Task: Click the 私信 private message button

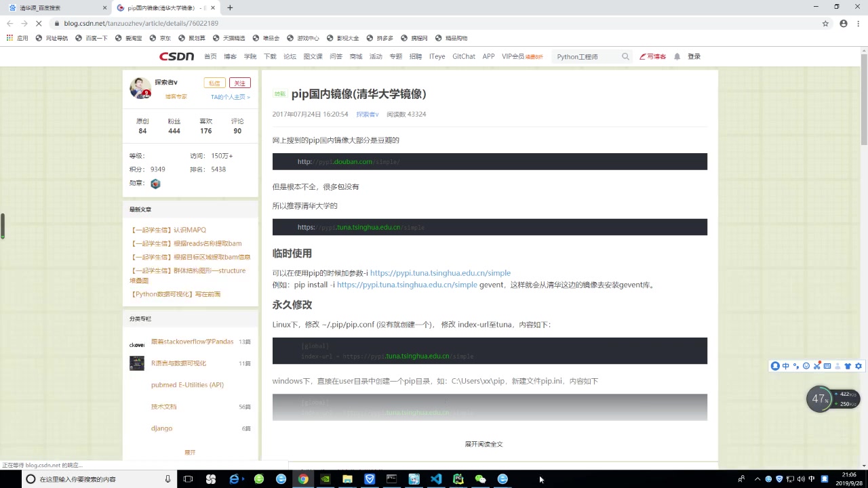Action: click(214, 83)
